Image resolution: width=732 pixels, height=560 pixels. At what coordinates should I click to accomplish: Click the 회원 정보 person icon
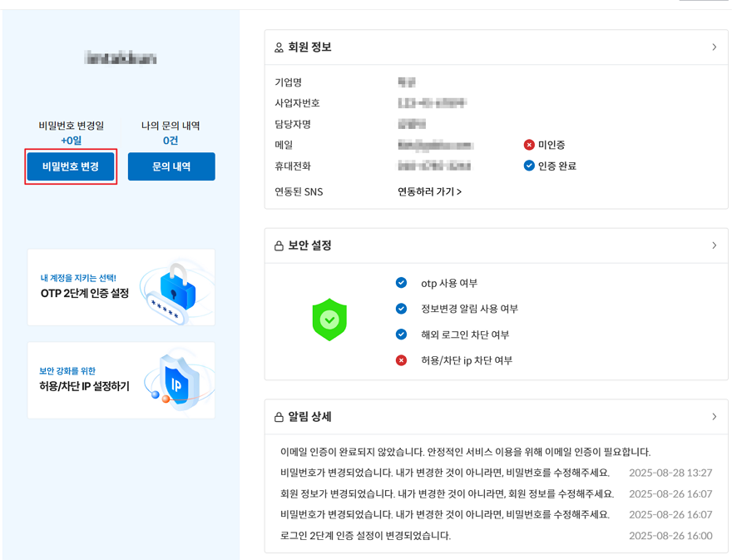(x=279, y=48)
